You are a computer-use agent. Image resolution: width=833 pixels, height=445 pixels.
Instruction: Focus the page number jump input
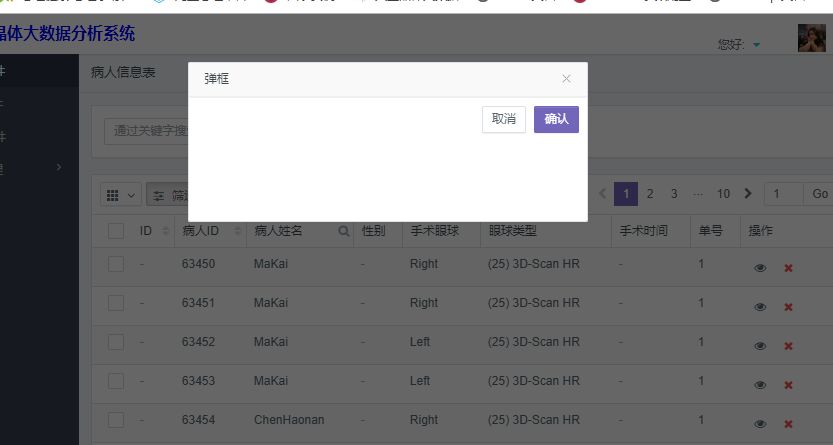click(x=783, y=194)
